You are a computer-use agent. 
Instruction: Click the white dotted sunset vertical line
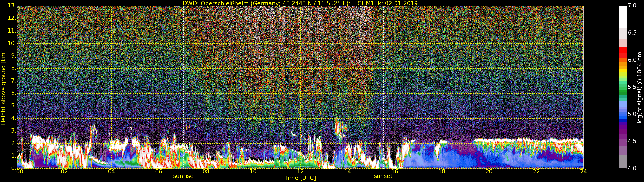point(383,75)
